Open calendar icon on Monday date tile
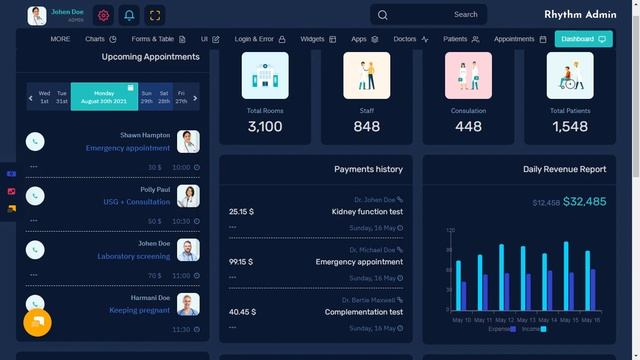 [x=131, y=88]
